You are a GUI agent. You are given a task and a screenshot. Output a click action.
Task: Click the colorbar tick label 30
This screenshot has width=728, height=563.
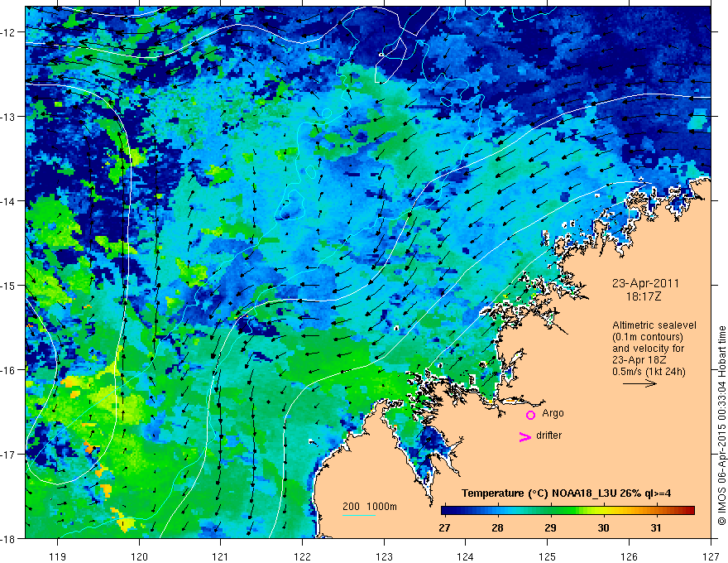click(603, 527)
